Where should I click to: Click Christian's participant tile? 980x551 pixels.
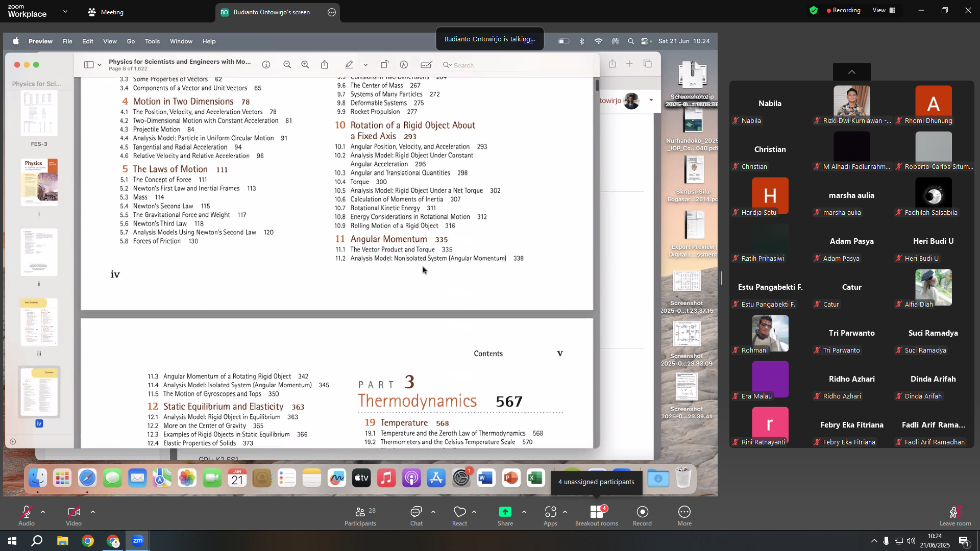point(770,150)
